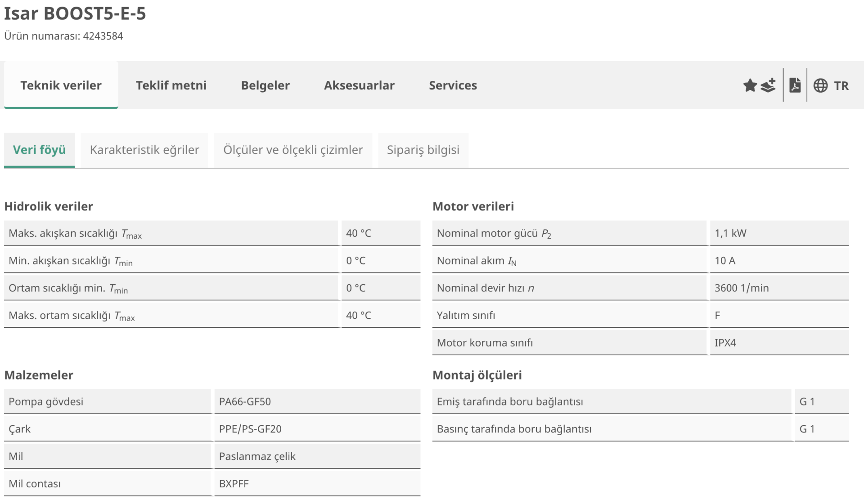Click the Hidrolik veriler heading
864x504 pixels.
pyautogui.click(x=49, y=206)
